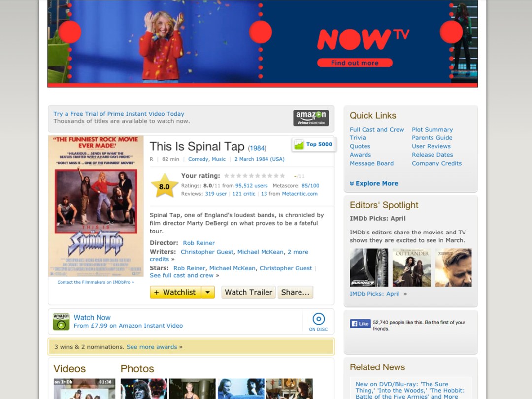Image resolution: width=532 pixels, height=399 pixels.
Task: Open the Message Board quick link
Action: pyautogui.click(x=372, y=163)
